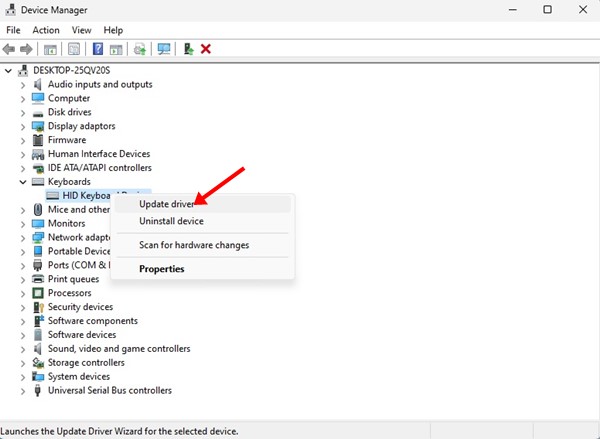Choose Properties from context menu

pos(203,269)
